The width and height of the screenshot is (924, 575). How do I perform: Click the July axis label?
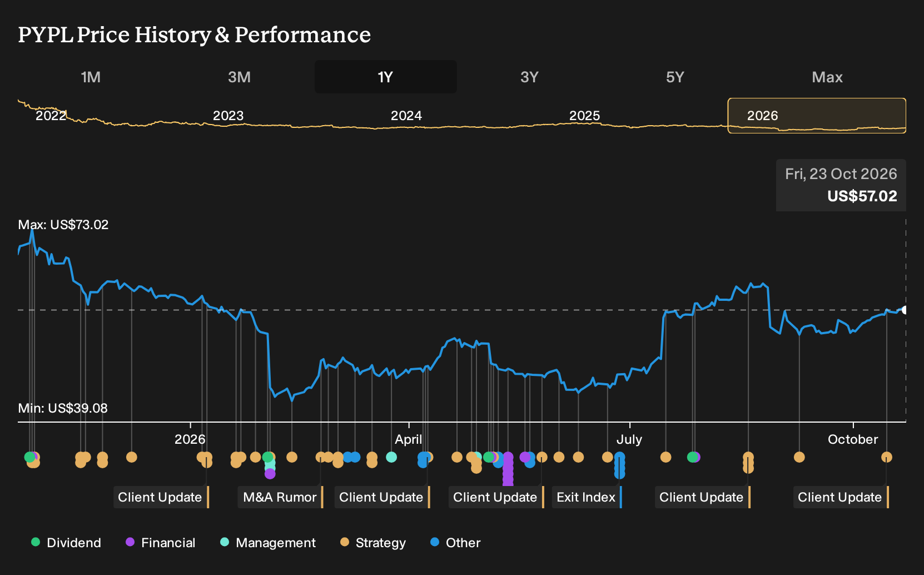(x=629, y=439)
